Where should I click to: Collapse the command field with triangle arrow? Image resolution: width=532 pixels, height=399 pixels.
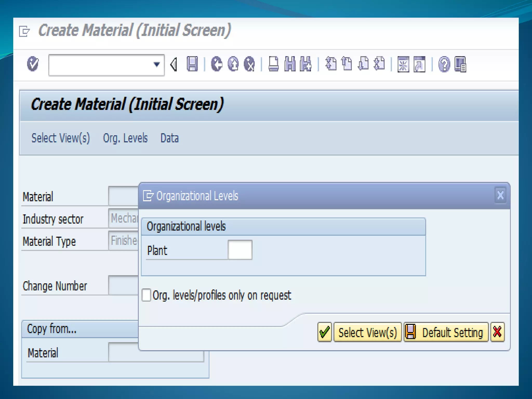tap(174, 64)
